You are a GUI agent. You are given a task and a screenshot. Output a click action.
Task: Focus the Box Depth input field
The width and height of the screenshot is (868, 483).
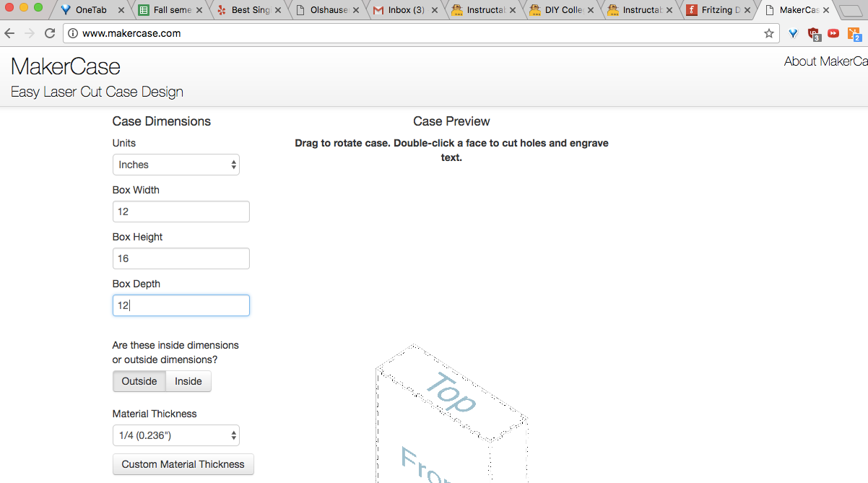181,305
